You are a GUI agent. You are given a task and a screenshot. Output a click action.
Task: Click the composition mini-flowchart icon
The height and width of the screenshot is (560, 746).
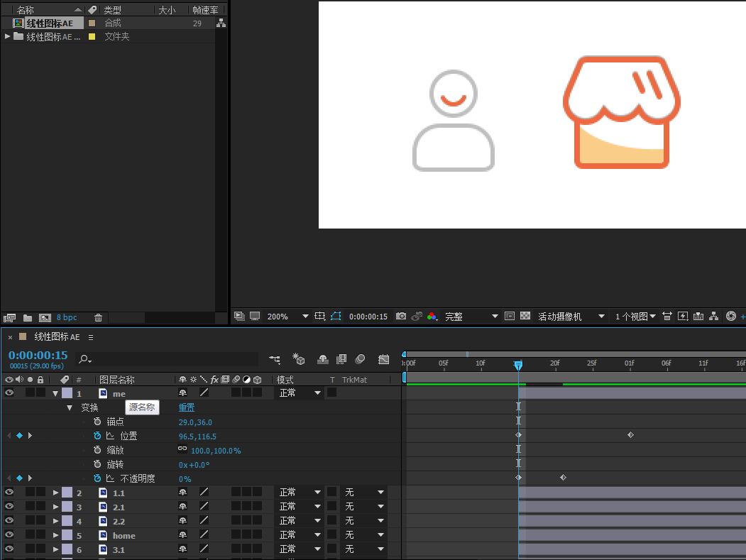pos(275,360)
